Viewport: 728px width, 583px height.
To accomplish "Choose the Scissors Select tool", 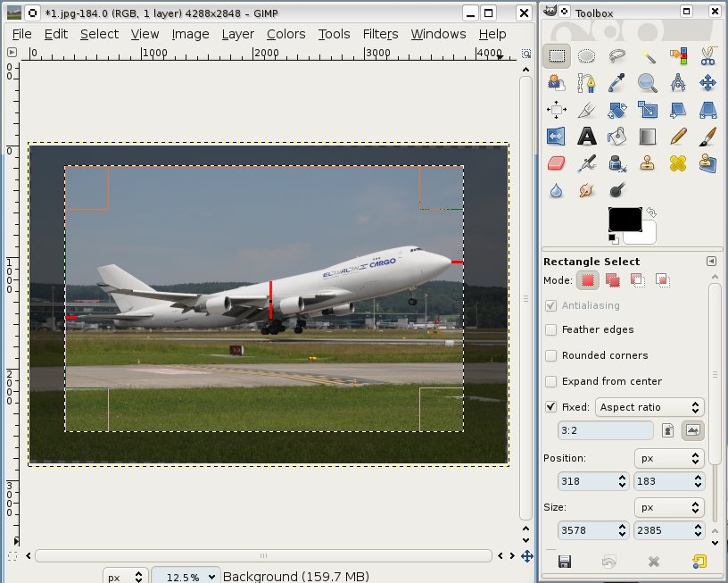I will tap(707, 56).
